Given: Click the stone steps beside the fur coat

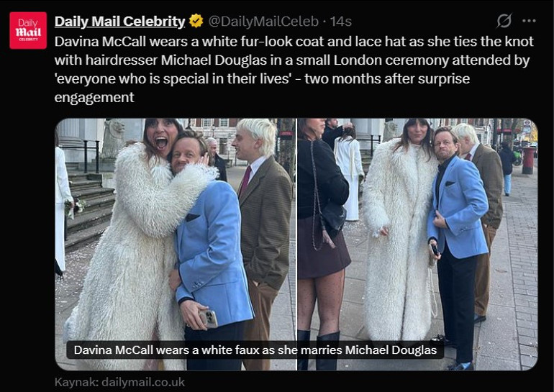Looking at the screenshot, I should [90, 209].
